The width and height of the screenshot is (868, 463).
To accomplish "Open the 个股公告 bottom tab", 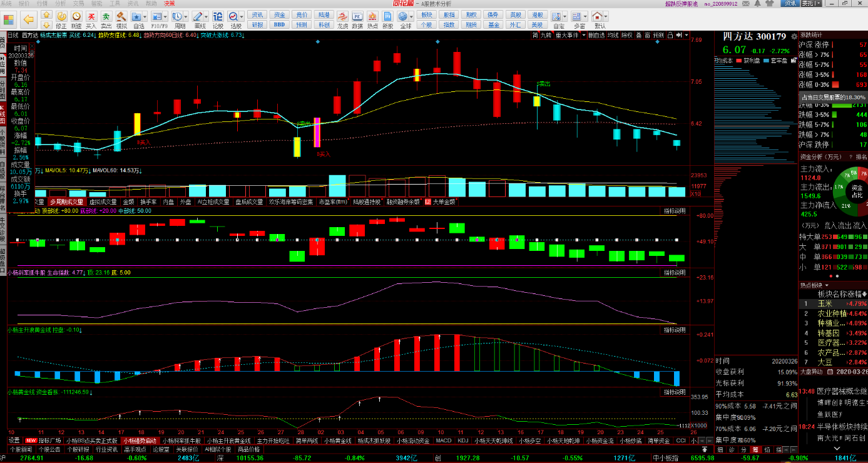I will [x=49, y=449].
